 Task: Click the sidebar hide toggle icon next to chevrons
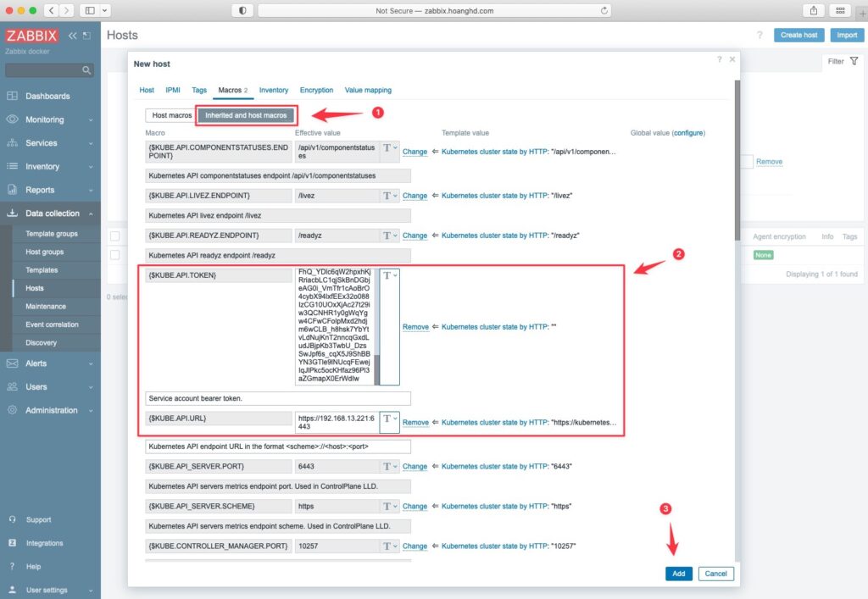tap(87, 36)
